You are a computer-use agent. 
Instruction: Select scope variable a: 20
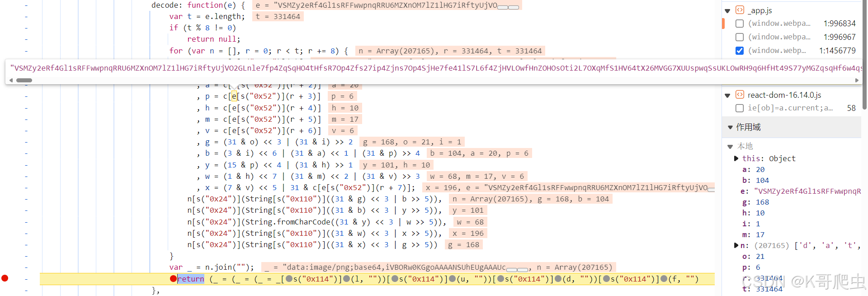(754, 169)
